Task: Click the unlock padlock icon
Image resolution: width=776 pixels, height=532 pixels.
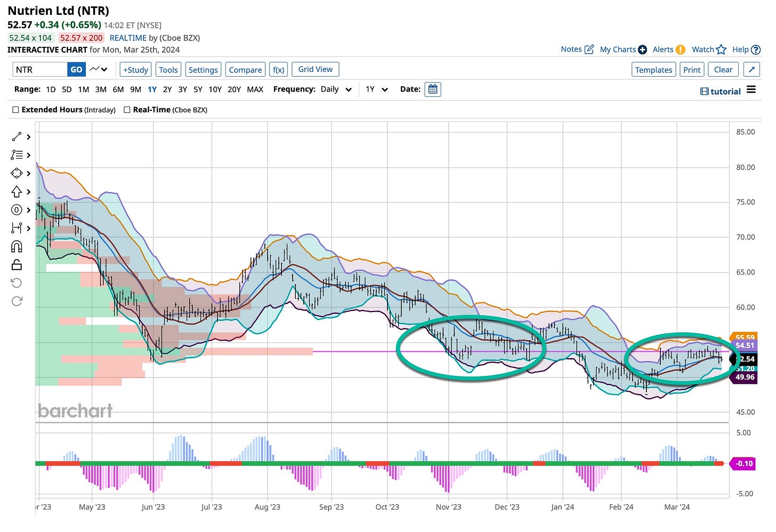Action: 17,264
